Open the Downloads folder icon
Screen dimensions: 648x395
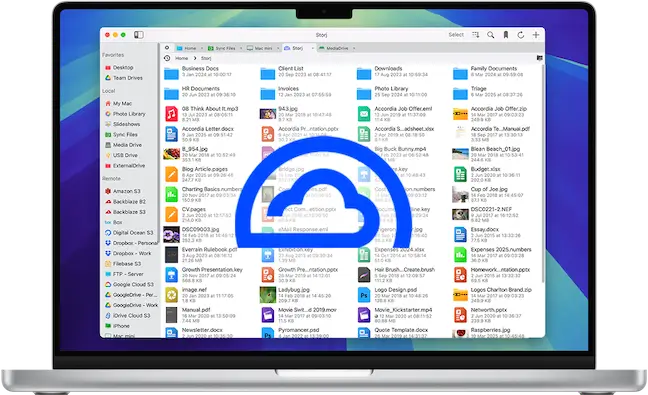point(364,74)
